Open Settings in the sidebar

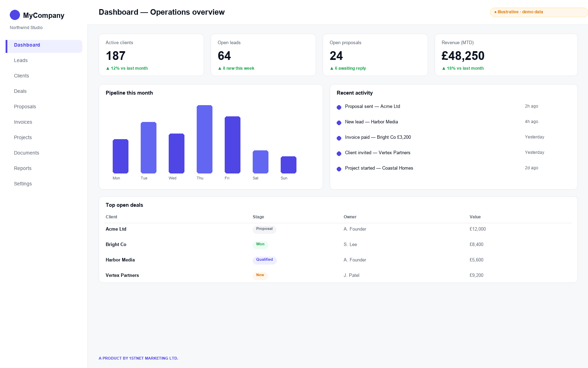coord(44,184)
